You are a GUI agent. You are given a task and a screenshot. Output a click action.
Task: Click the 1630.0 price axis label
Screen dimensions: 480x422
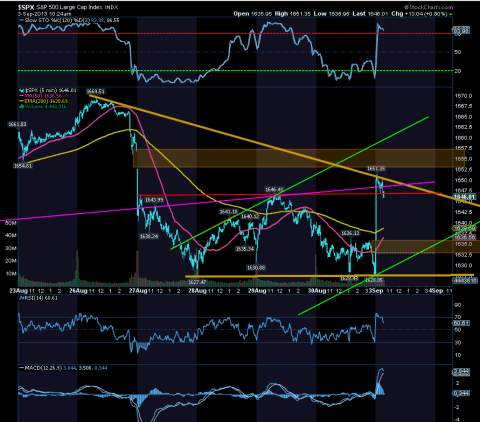463,266
